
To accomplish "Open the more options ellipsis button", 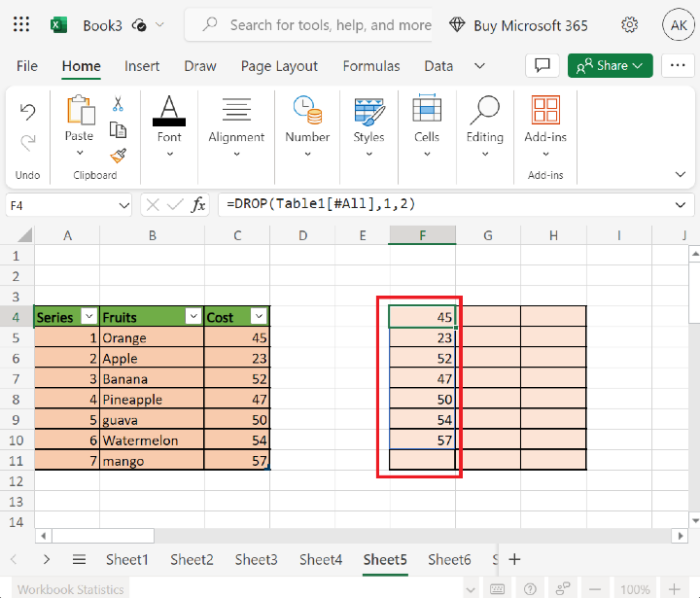I will (678, 66).
